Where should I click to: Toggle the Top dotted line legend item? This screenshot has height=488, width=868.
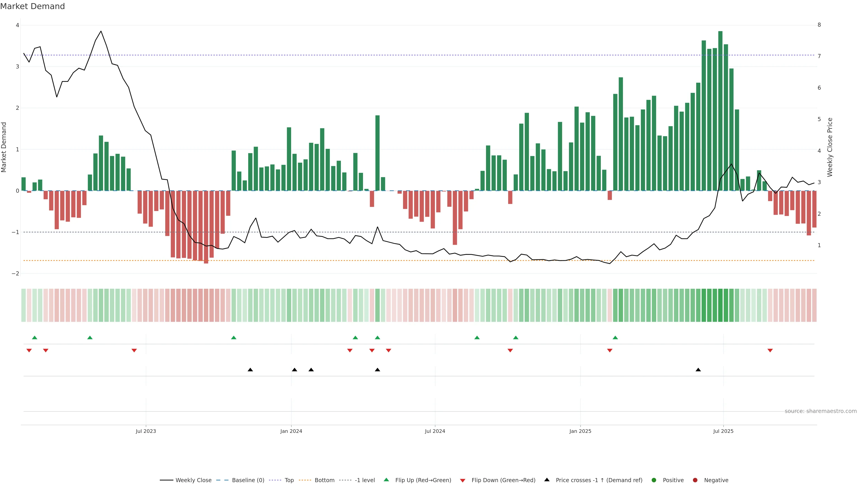(289, 480)
